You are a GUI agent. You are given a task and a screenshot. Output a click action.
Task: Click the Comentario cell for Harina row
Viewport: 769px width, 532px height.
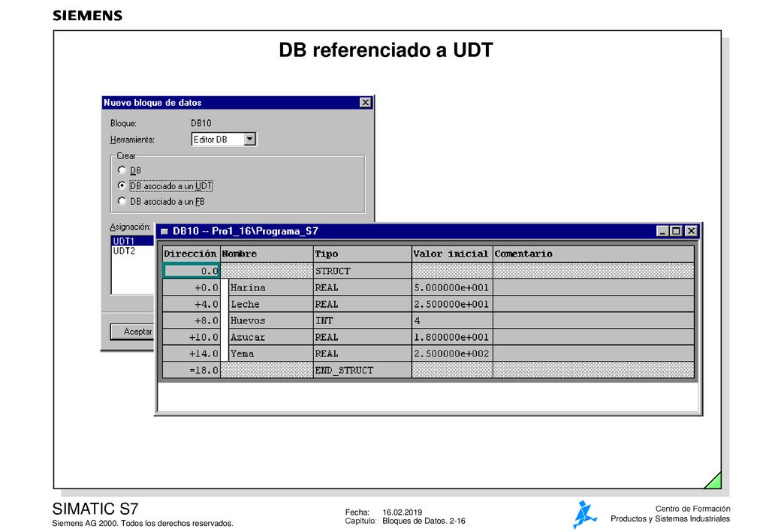(x=593, y=287)
